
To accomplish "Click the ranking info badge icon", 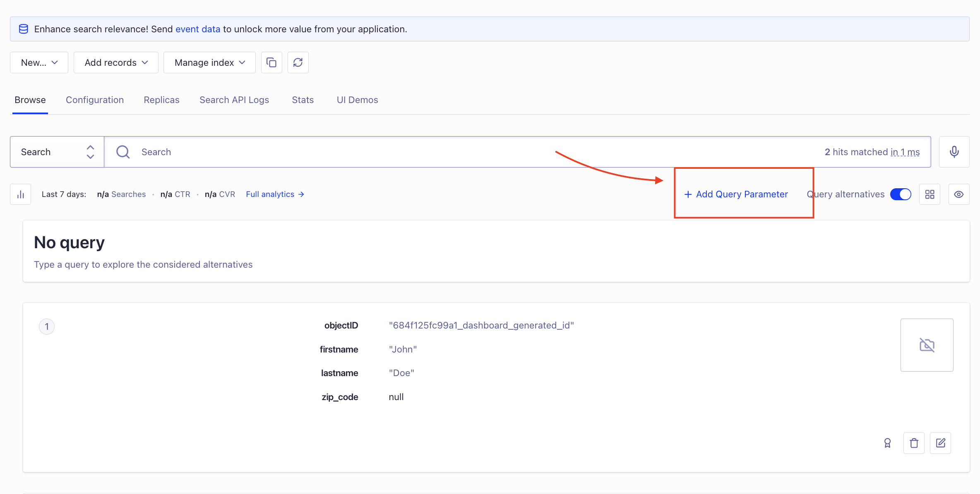I will (x=887, y=443).
